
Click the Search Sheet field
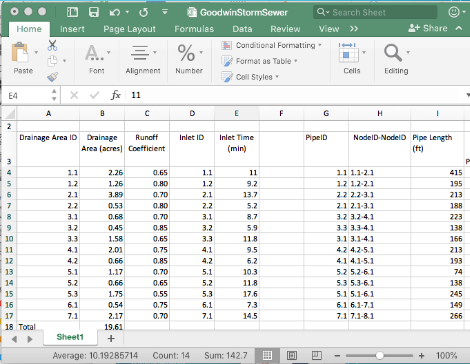point(375,12)
